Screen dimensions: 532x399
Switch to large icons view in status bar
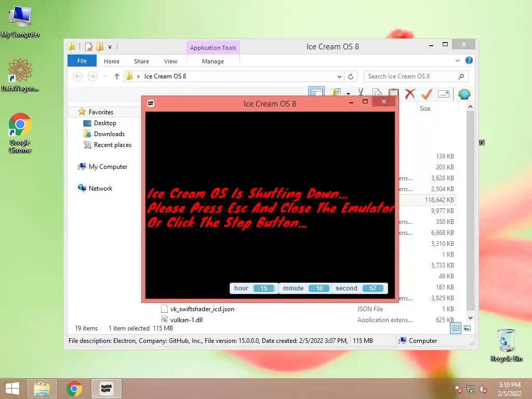(467, 328)
